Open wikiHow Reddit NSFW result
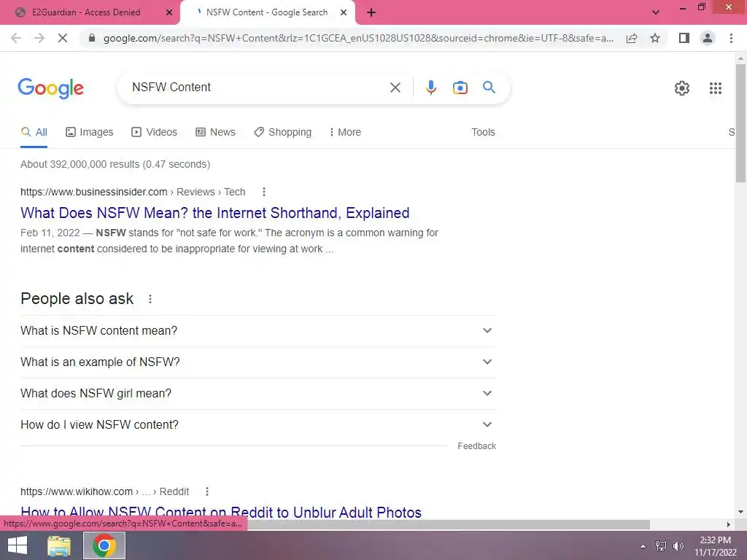Image resolution: width=747 pixels, height=560 pixels. point(221,512)
